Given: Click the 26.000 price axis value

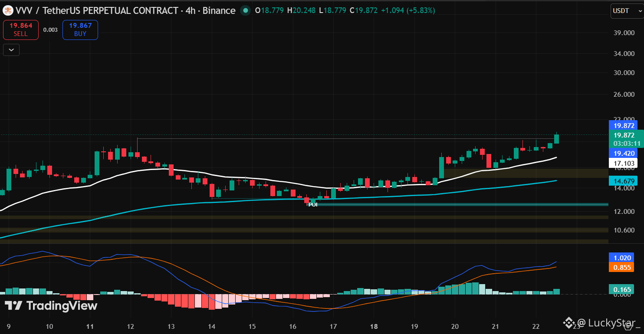Looking at the screenshot, I should point(624,95).
